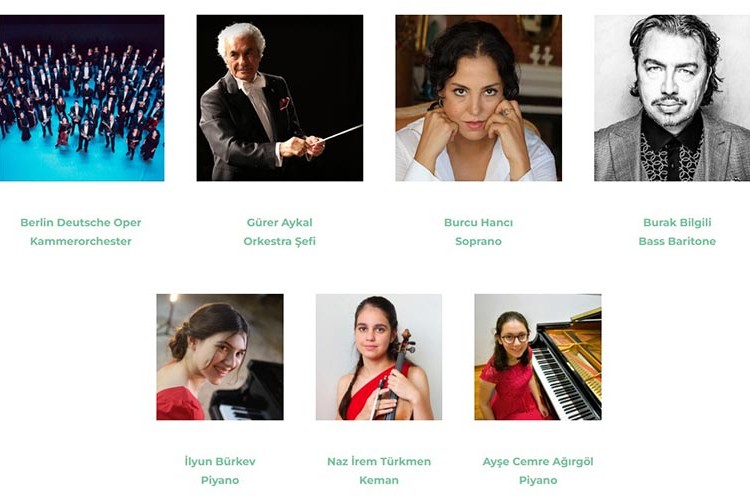Select the black-and-white bass baritone portrait
The image size is (750, 500).
(672, 98)
